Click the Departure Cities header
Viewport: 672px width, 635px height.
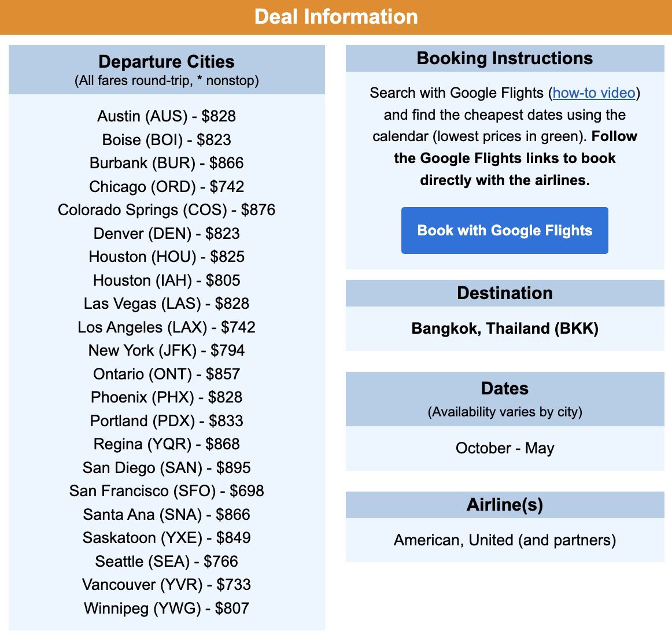coord(167,61)
